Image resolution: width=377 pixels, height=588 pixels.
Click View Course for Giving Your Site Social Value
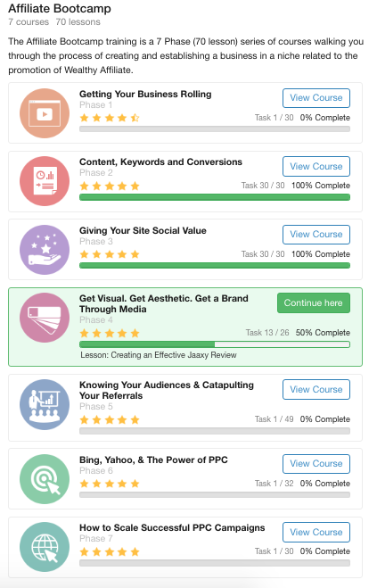[316, 235]
